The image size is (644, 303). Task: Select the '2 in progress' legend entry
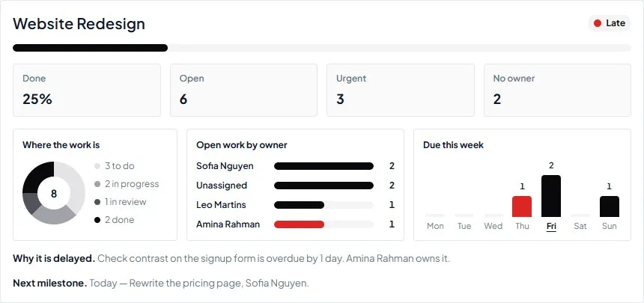tap(127, 184)
